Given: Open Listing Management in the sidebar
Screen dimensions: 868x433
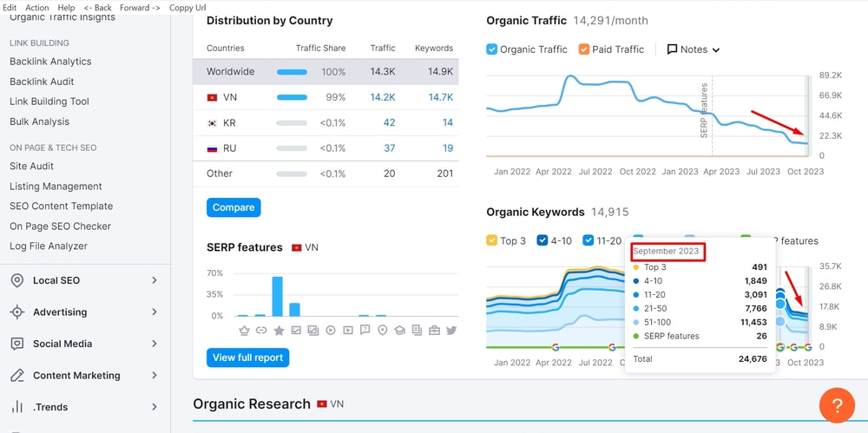Looking at the screenshot, I should point(56,186).
